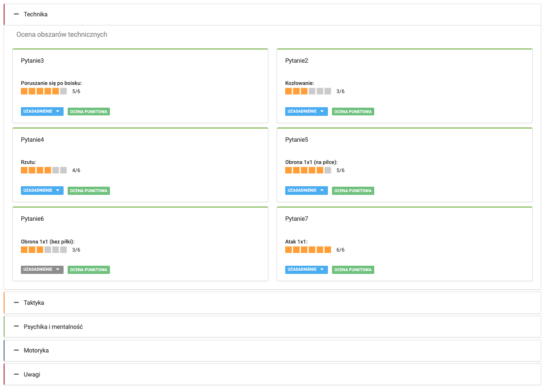This screenshot has width=545, height=392.
Task: Expand the Taktyka section header
Action: (34, 303)
